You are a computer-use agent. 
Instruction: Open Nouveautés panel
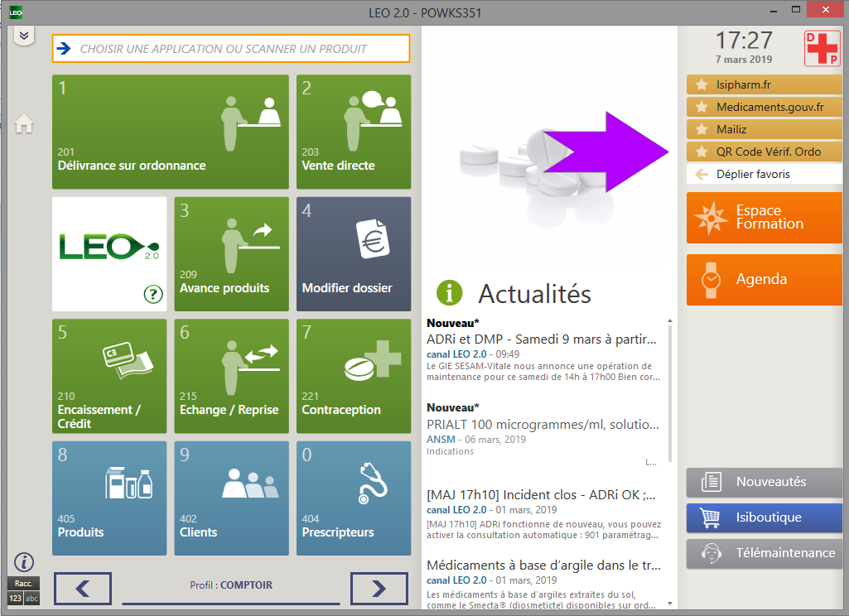[x=764, y=482]
